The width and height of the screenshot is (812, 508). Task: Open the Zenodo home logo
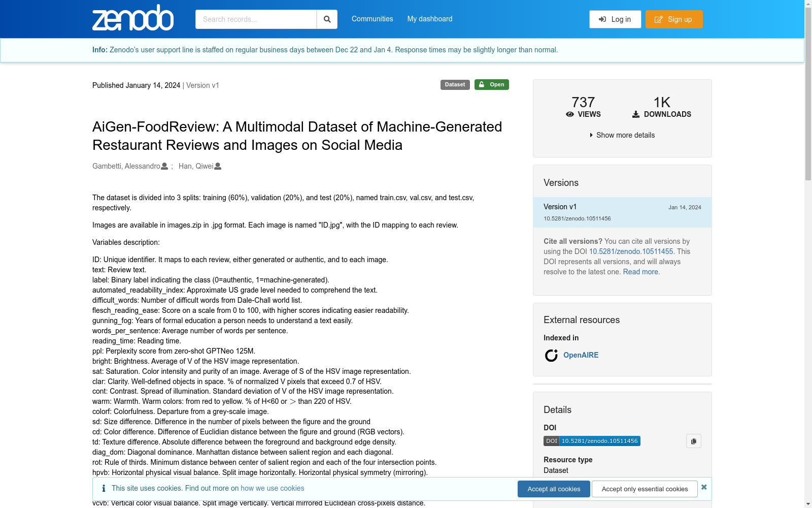(133, 18)
